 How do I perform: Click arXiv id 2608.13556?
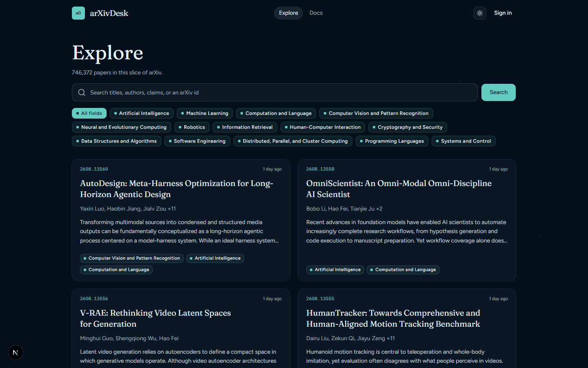[94, 298]
